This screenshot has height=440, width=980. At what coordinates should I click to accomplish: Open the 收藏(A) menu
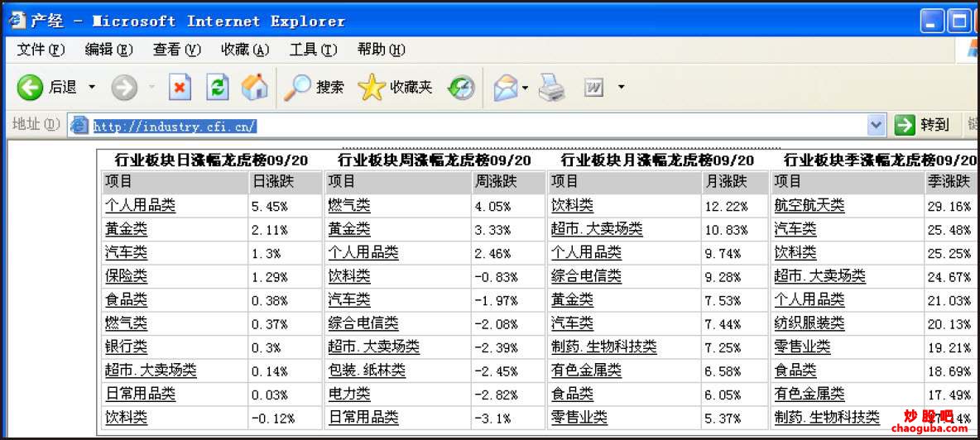click(245, 50)
